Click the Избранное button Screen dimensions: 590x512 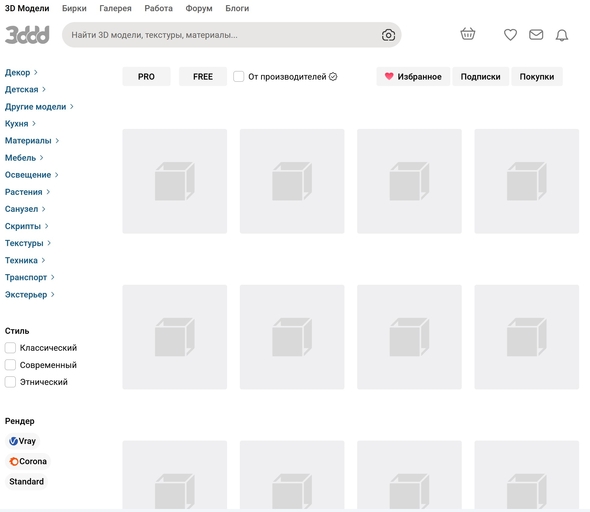tap(413, 76)
